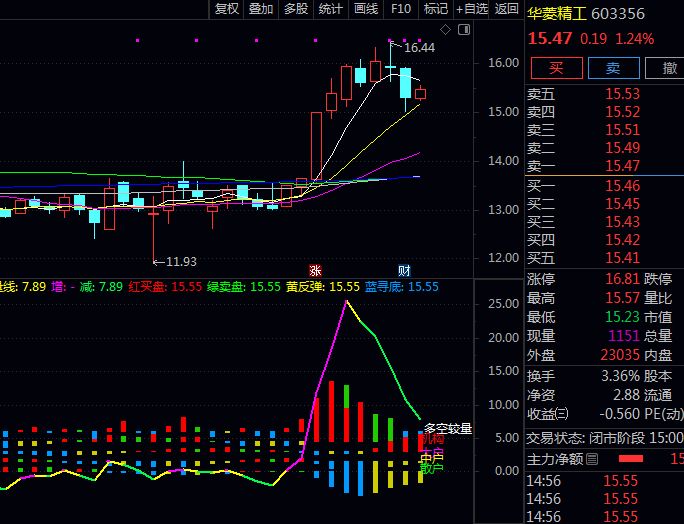The height and width of the screenshot is (524, 684).
Task: Click the 华菱精工 stock name
Action: 557,14
